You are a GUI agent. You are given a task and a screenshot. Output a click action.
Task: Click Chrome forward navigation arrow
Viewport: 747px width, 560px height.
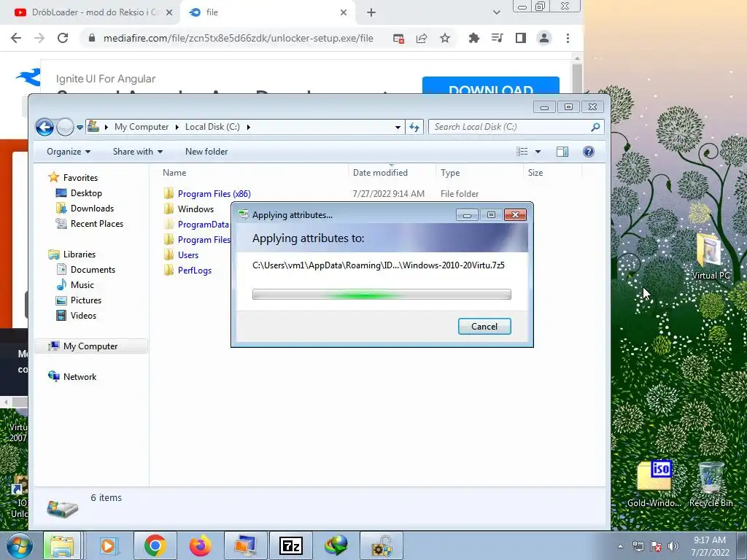click(x=39, y=38)
